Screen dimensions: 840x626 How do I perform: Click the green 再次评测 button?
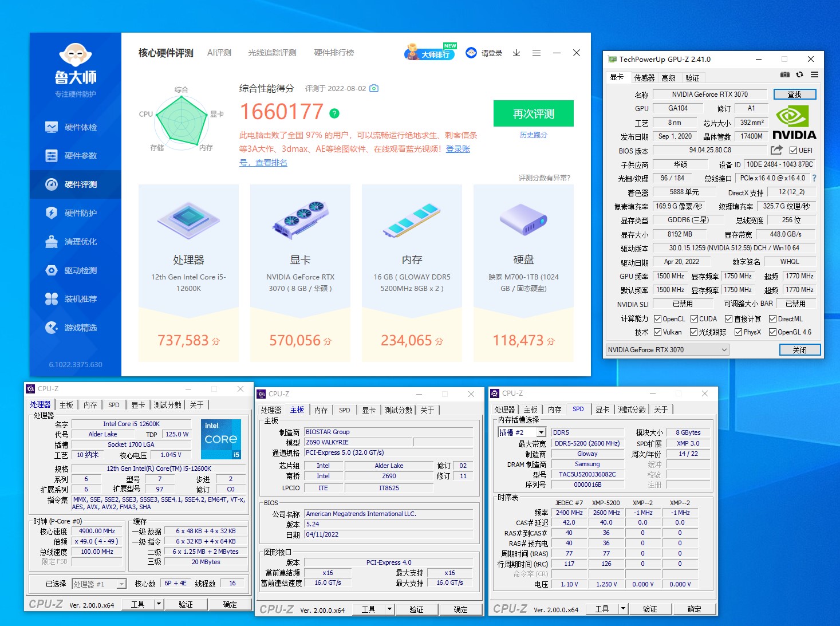(x=534, y=113)
